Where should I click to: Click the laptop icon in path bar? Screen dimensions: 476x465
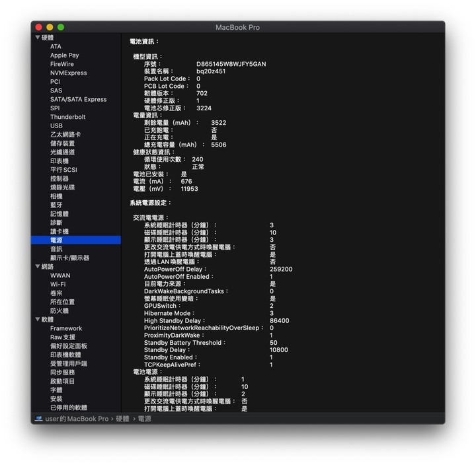pos(38,419)
